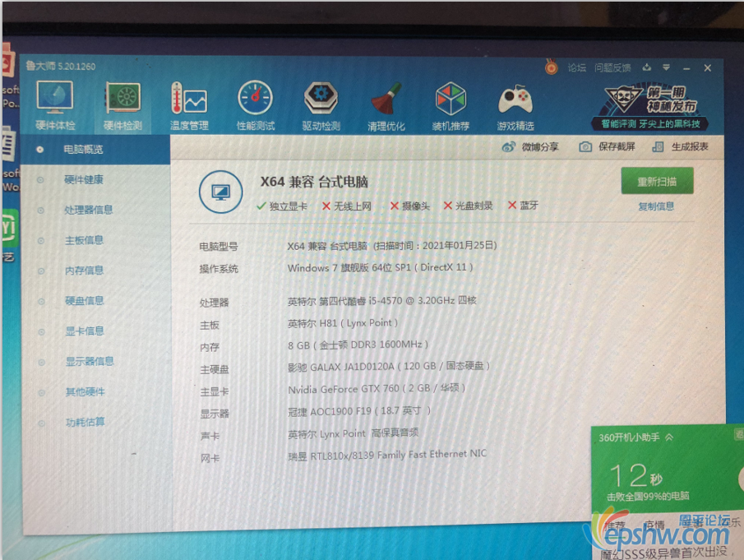Click the 主显卡 row label
Image resolution: width=744 pixels, height=560 pixels.
click(x=214, y=392)
